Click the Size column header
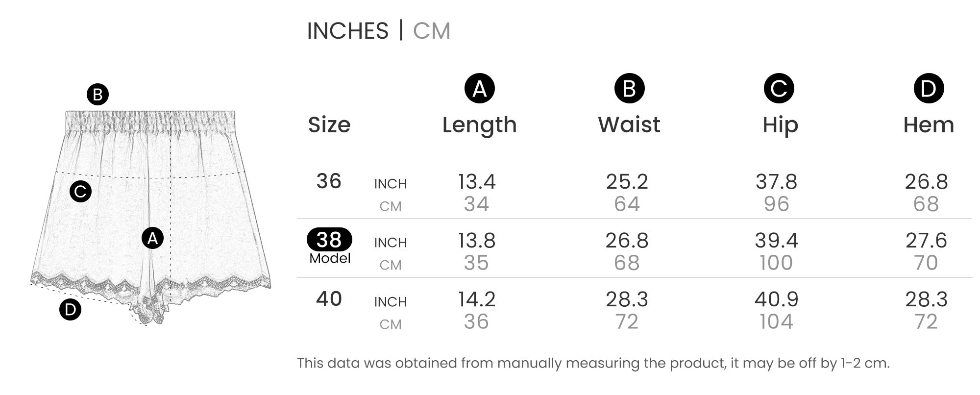Screen dimensions: 980x395 click(x=329, y=125)
